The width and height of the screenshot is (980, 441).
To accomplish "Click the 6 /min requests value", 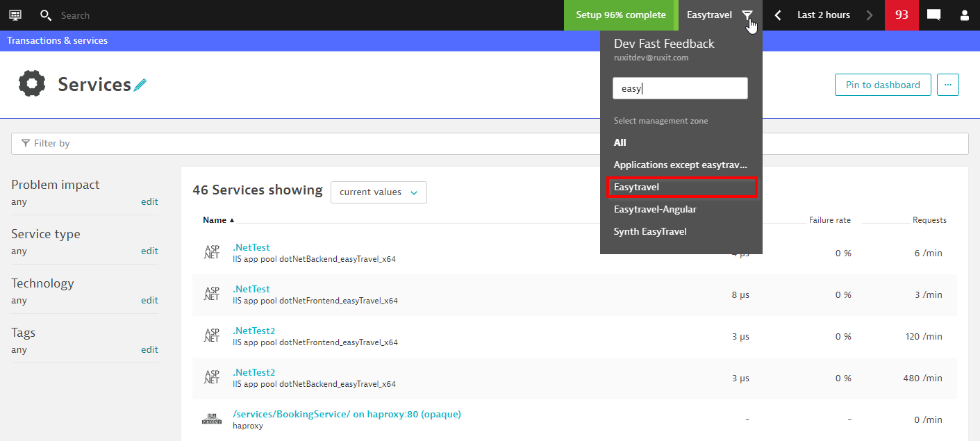I will point(928,253).
